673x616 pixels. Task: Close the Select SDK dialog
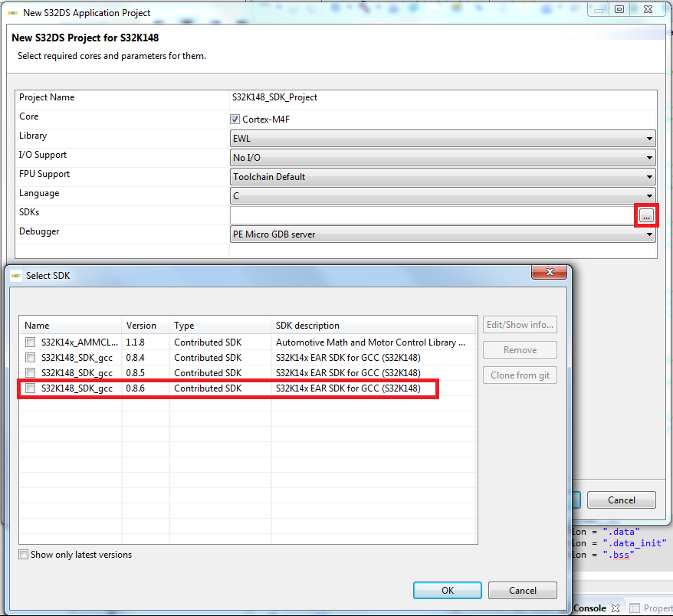pos(550,272)
